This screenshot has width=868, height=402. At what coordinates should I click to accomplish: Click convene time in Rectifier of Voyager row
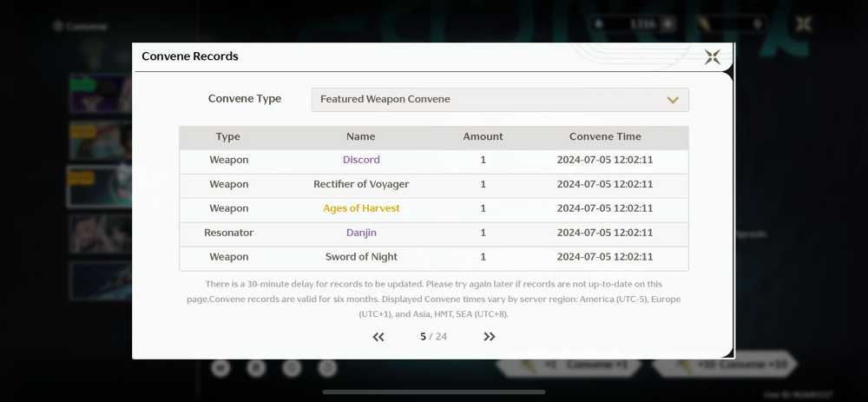605,184
